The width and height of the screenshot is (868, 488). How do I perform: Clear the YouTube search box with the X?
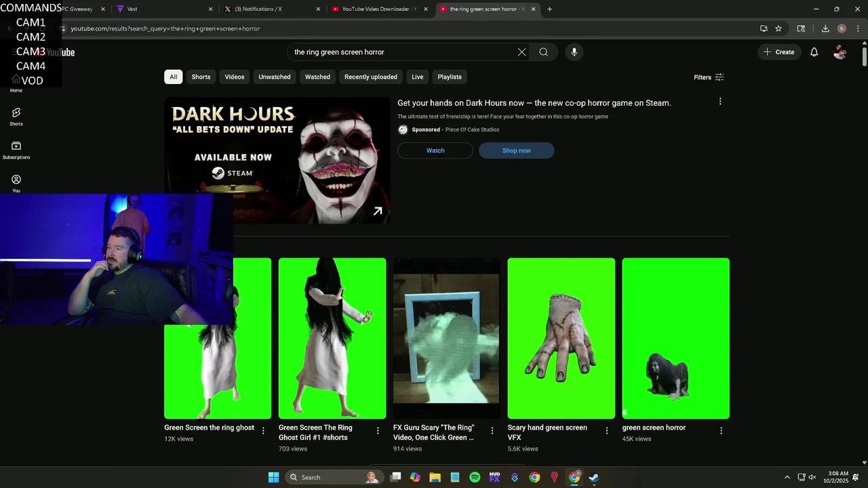tap(521, 52)
